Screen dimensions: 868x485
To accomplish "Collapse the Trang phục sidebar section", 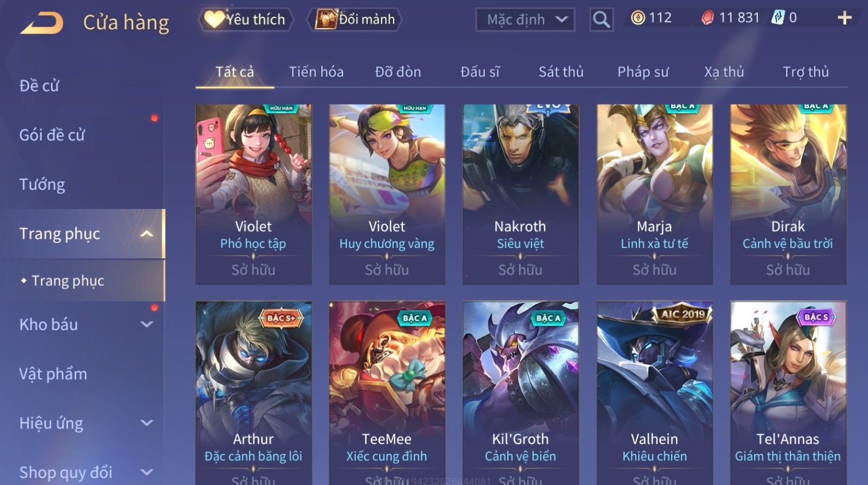I will pos(147,234).
